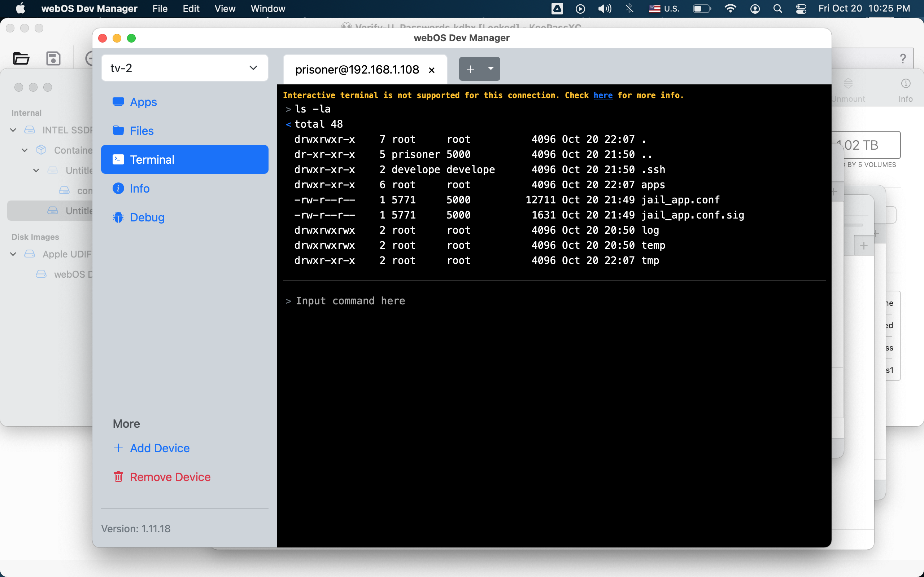
Task: Select the prisoner@192.168.1.108 tab
Action: (357, 70)
